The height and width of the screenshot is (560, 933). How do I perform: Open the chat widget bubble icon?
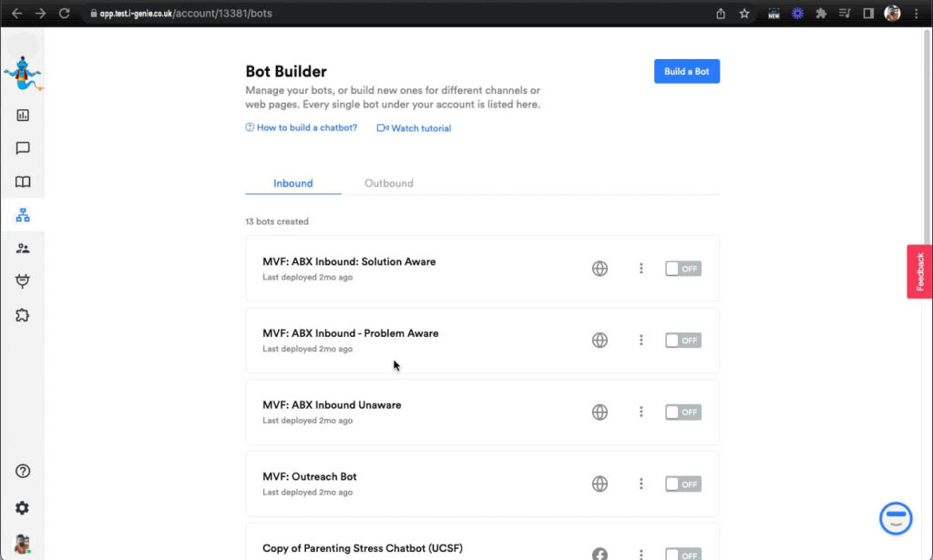click(896, 518)
